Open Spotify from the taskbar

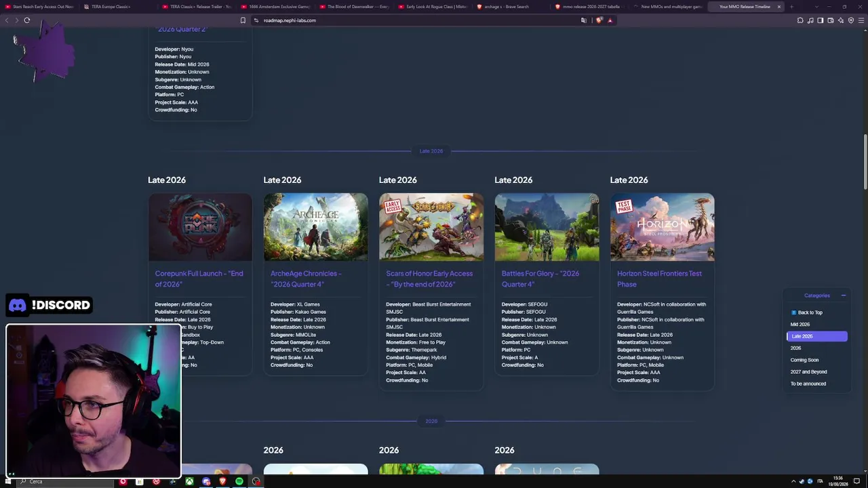239,481
